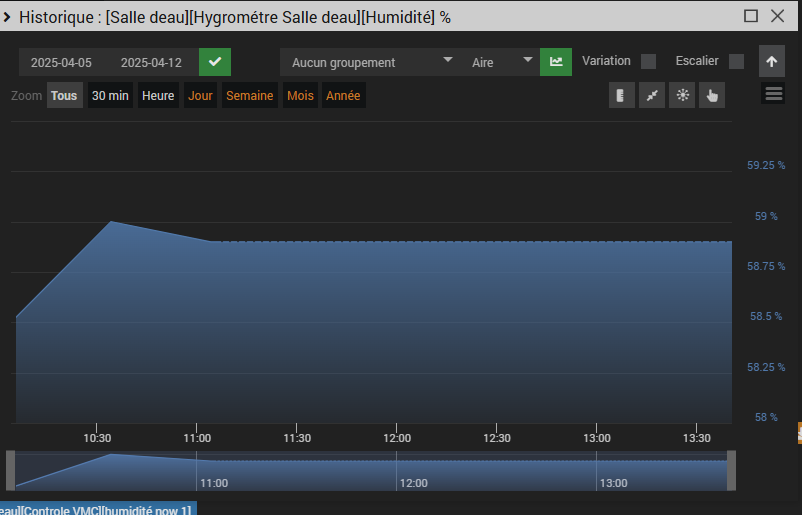Screen dimensions: 802x515
Task: Click the compress arrows icon button
Action: (x=652, y=95)
